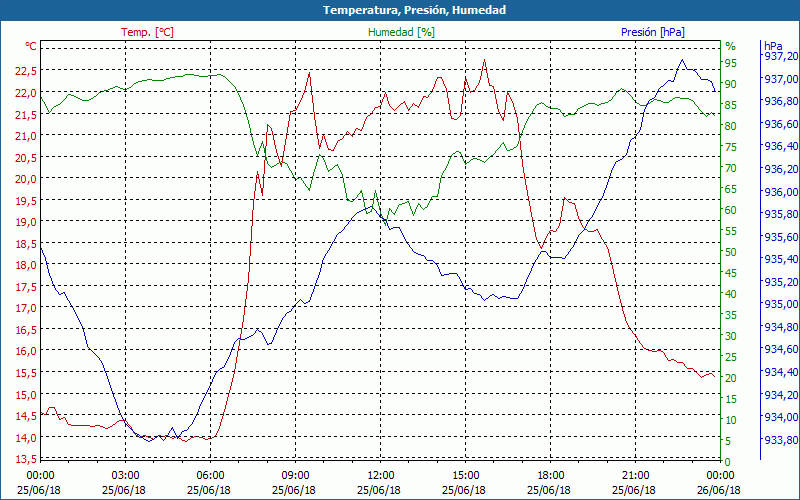Pick the 21,5 temperature axis tick
This screenshot has width=800, height=500.
[x=26, y=115]
